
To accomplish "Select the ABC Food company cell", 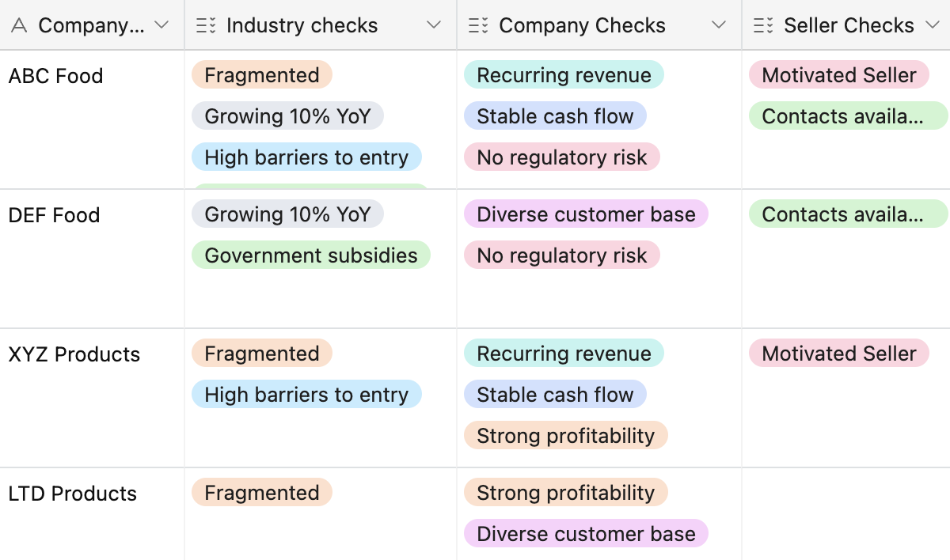I will point(55,76).
